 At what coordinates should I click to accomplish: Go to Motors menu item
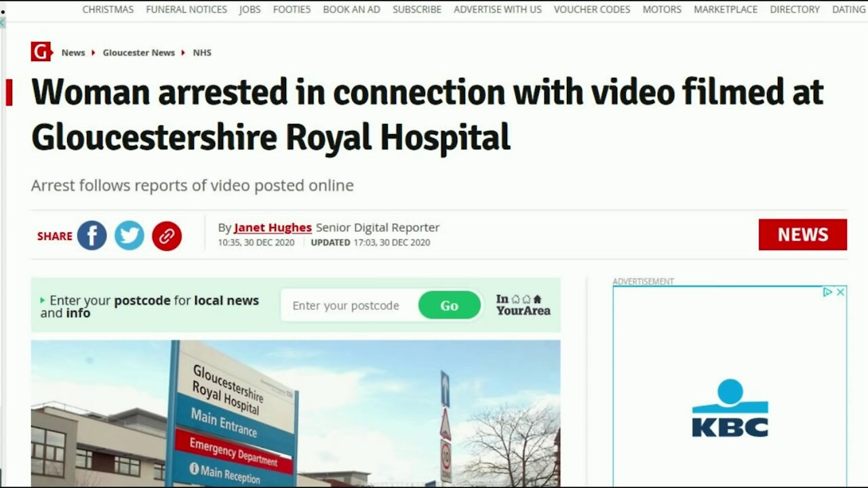(662, 9)
